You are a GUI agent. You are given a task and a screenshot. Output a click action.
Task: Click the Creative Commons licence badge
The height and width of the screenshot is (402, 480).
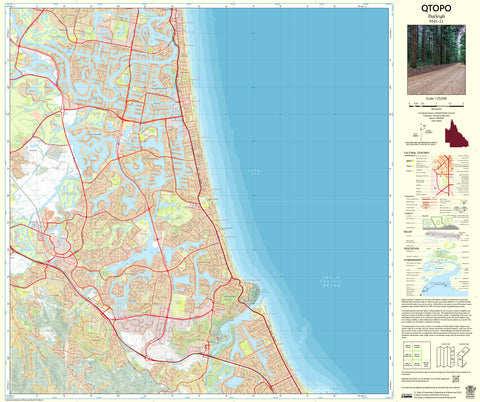coord(407,396)
